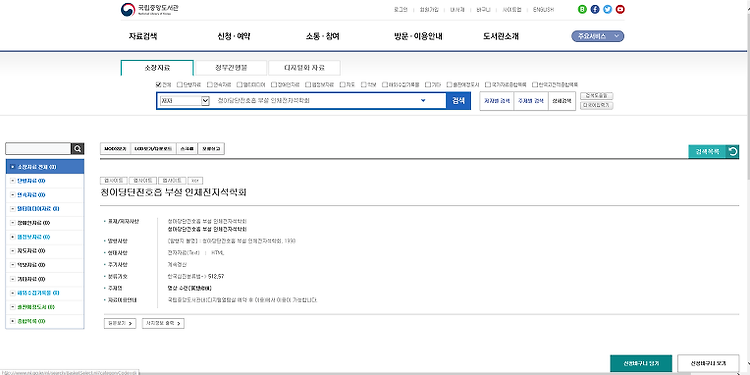The height and width of the screenshot is (375, 750).
Task: Click the first small tag button above the record title
Action: point(113,181)
